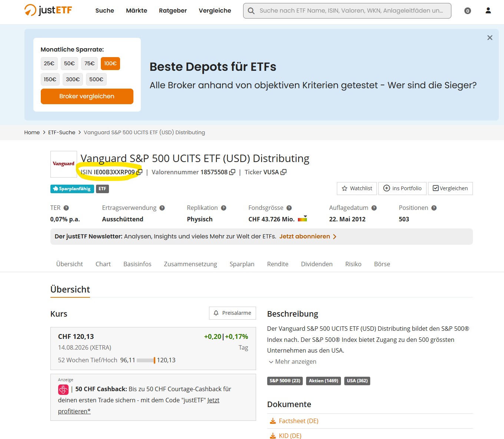The height and width of the screenshot is (439, 504).
Task: Copy the ticker VUSA icon
Action: [x=283, y=172]
